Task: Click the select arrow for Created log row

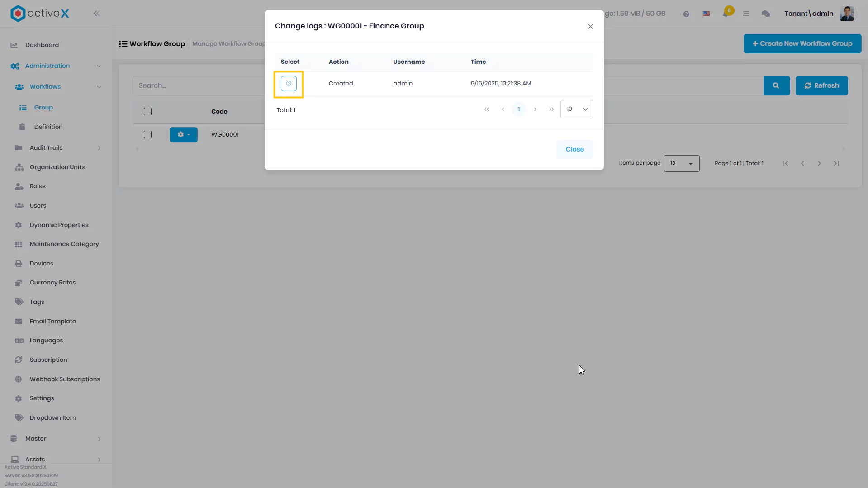Action: tap(289, 84)
